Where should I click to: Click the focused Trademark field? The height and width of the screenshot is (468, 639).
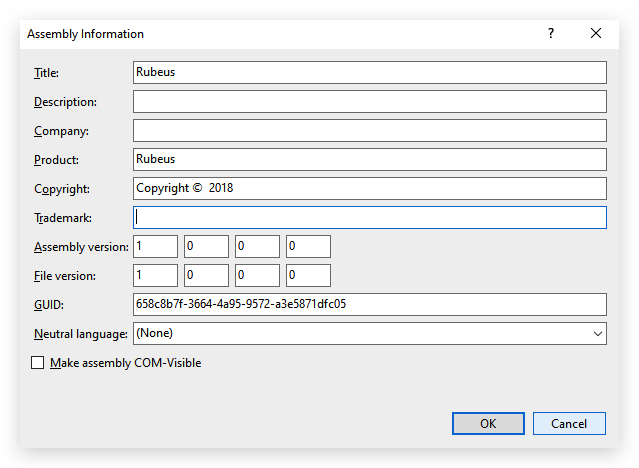pyautogui.click(x=370, y=217)
